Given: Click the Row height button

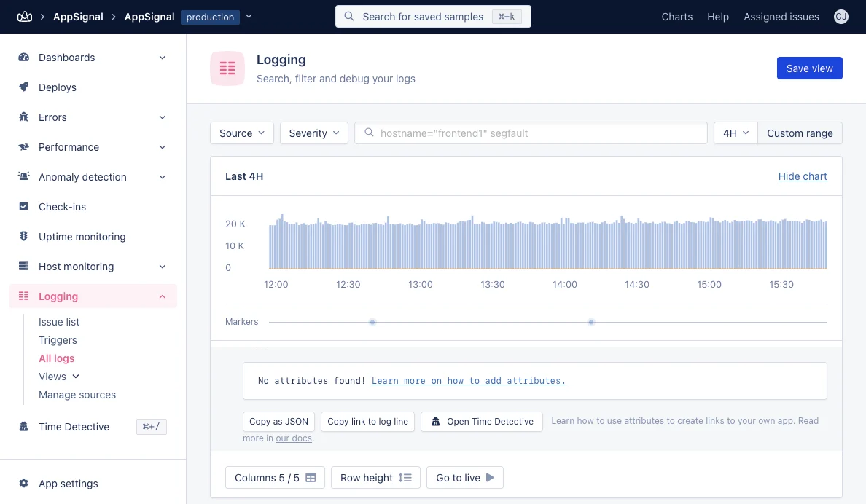Looking at the screenshot, I should point(375,478).
